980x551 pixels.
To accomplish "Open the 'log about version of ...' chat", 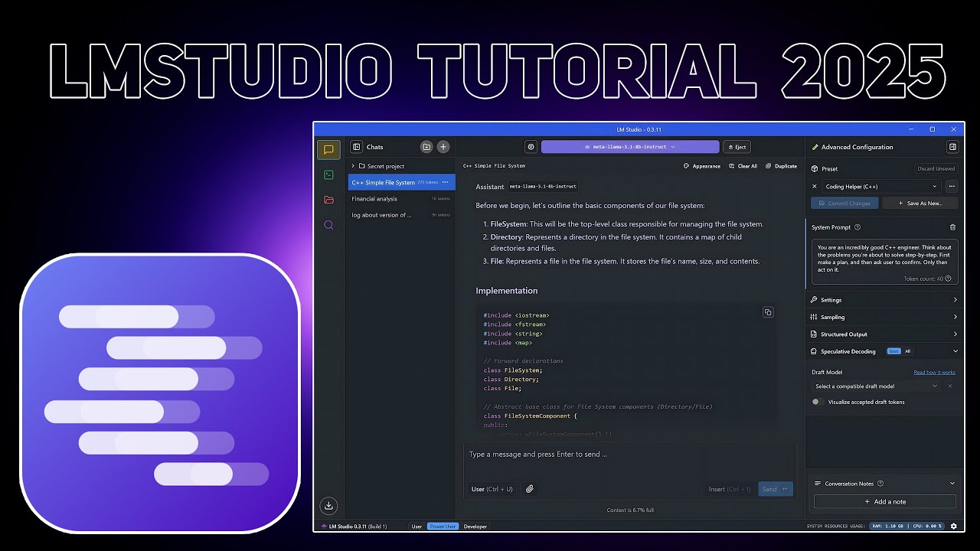I will 401,215.
